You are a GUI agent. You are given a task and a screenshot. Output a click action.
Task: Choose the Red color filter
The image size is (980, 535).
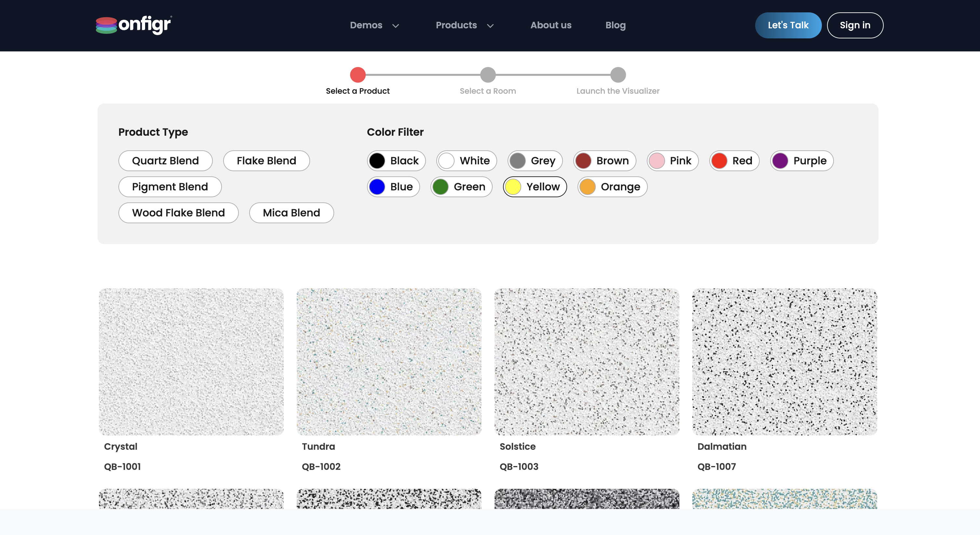pyautogui.click(x=734, y=160)
